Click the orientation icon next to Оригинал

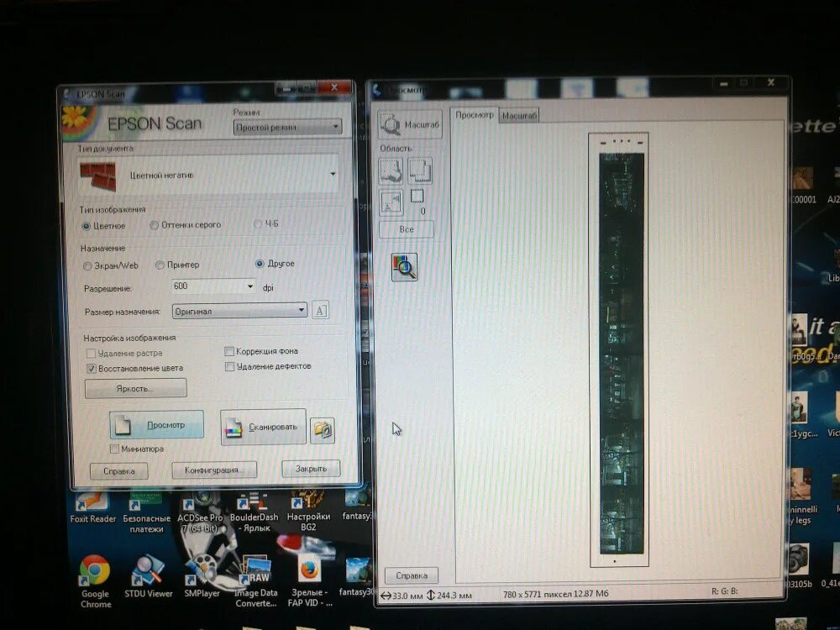pyautogui.click(x=320, y=310)
